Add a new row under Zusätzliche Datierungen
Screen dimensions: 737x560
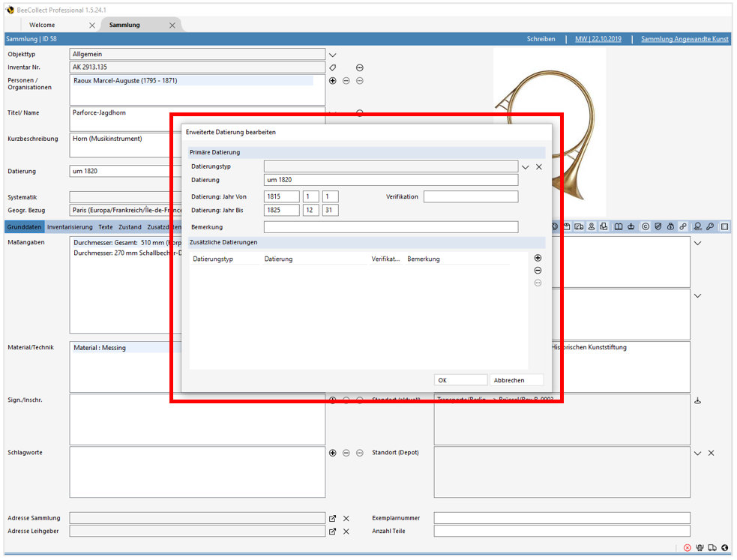[x=538, y=258]
